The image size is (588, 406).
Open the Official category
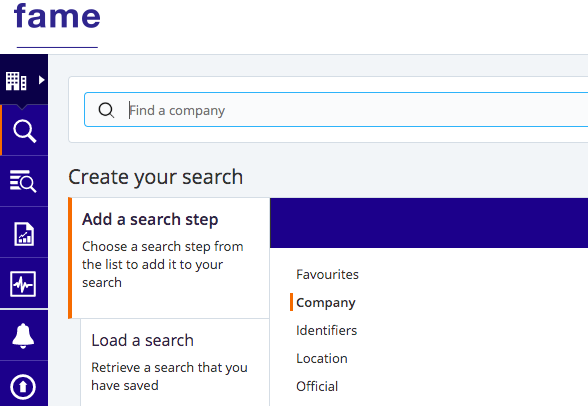point(317,386)
